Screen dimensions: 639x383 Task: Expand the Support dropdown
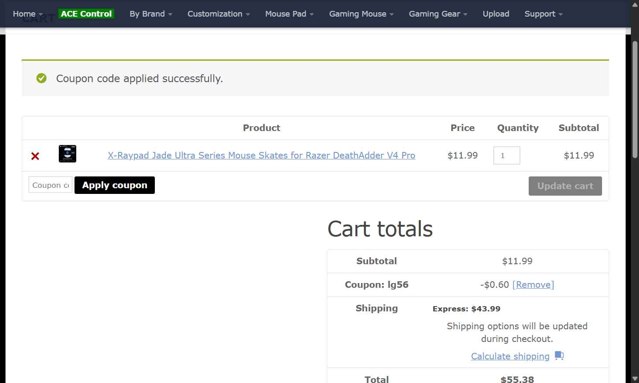(544, 14)
